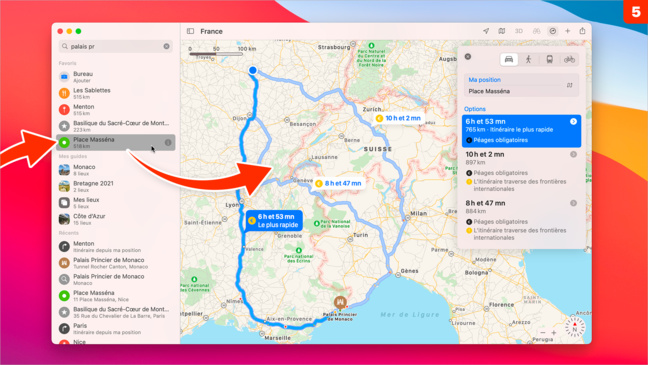Viewport: 648px width, 365px height.
Task: Click the Milan city label on map
Action: tap(419, 213)
